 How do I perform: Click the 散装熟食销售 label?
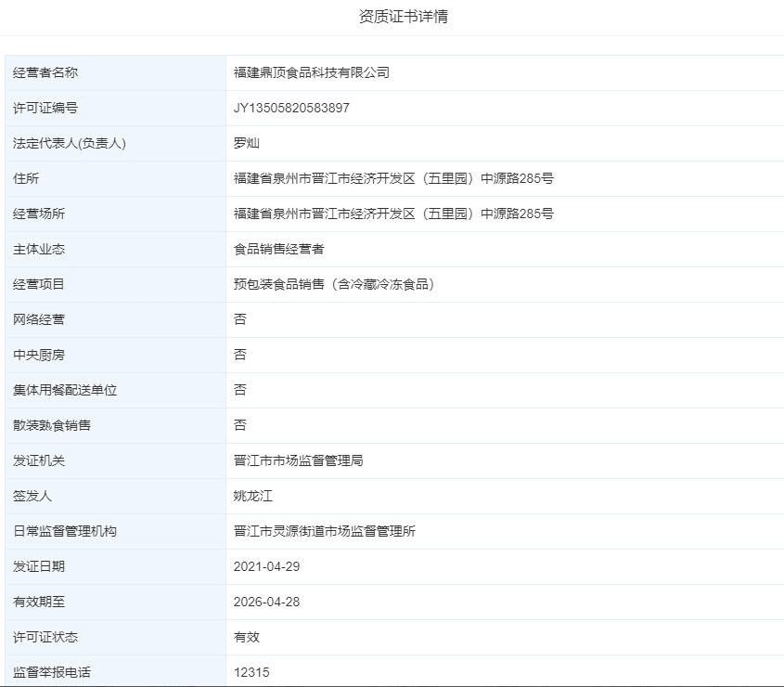point(52,426)
